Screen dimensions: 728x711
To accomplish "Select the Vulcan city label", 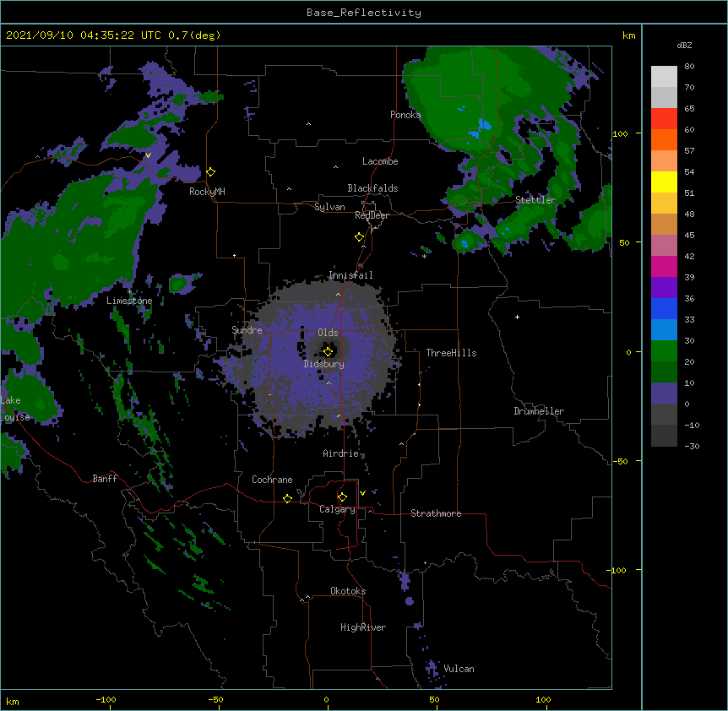I will point(459,669).
